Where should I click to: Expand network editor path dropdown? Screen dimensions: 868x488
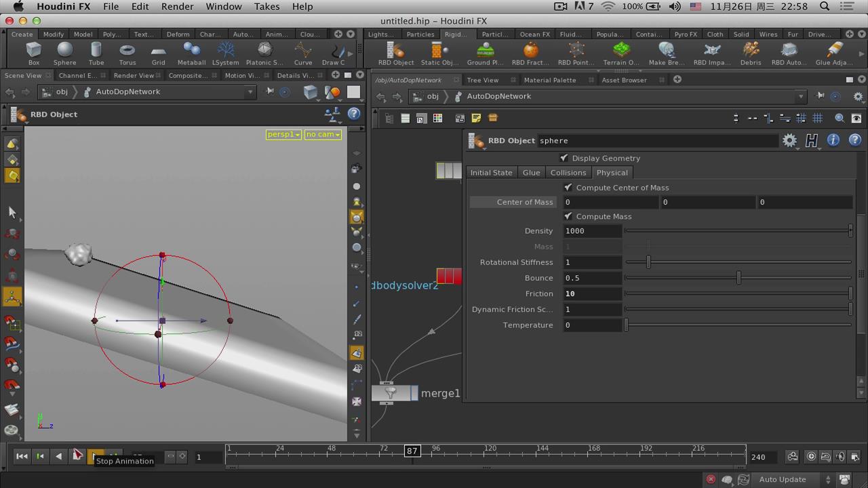pyautogui.click(x=801, y=96)
